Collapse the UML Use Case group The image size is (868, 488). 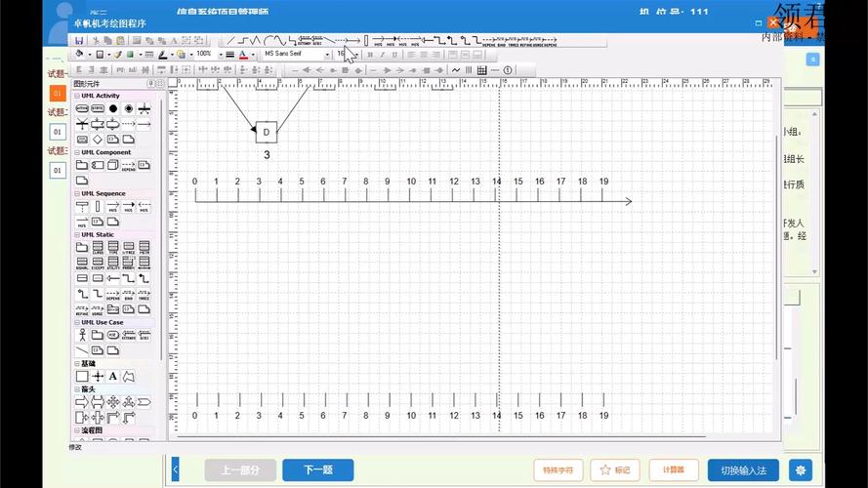77,322
